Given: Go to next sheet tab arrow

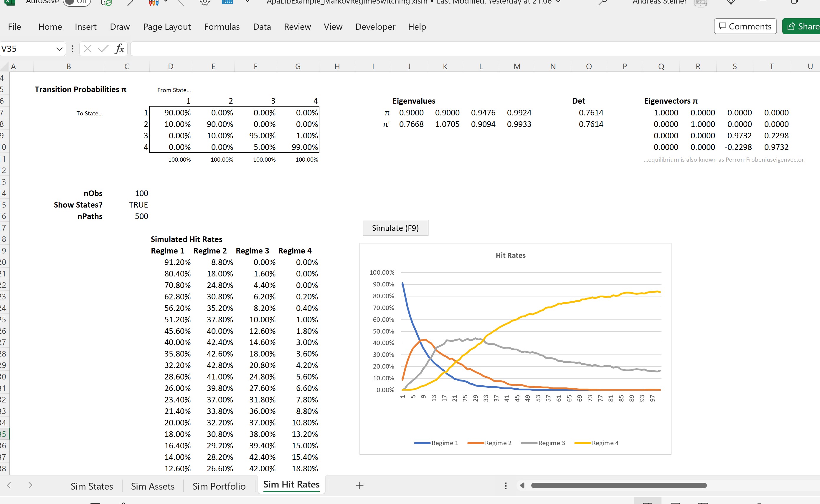Looking at the screenshot, I should pyautogui.click(x=30, y=485).
